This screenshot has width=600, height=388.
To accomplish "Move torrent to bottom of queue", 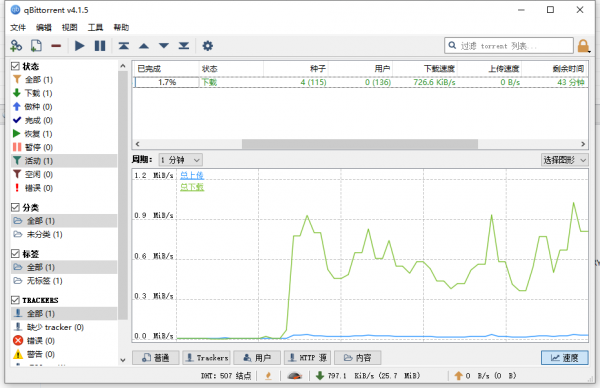I will [184, 46].
